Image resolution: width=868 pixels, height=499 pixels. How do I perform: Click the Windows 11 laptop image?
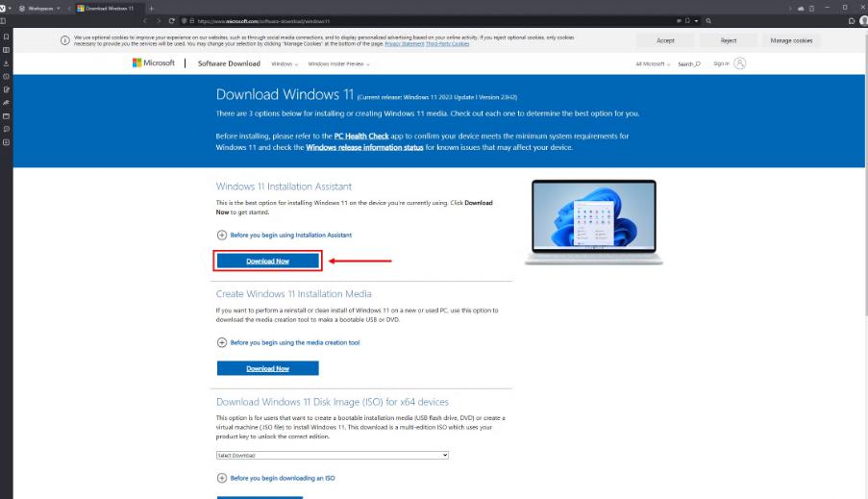point(593,222)
